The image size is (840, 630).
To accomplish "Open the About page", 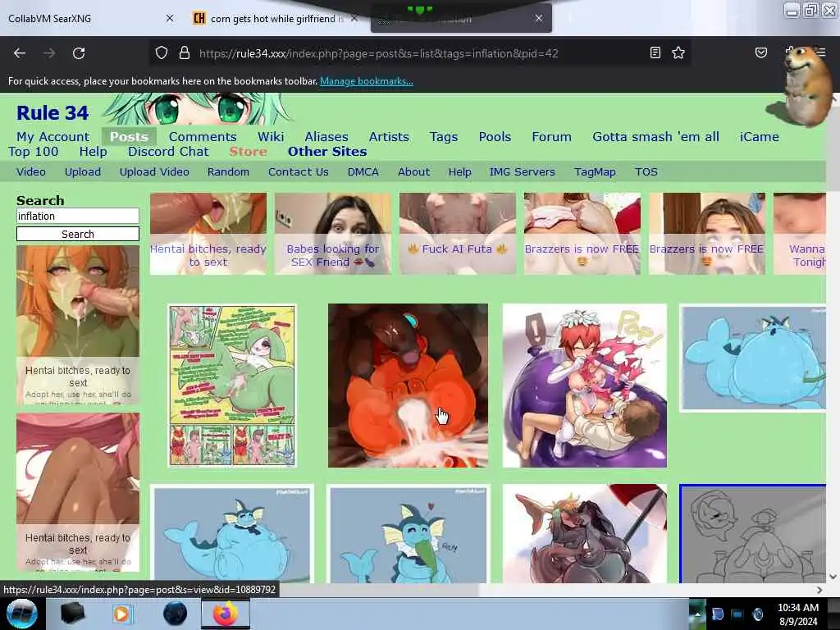I will click(x=413, y=171).
